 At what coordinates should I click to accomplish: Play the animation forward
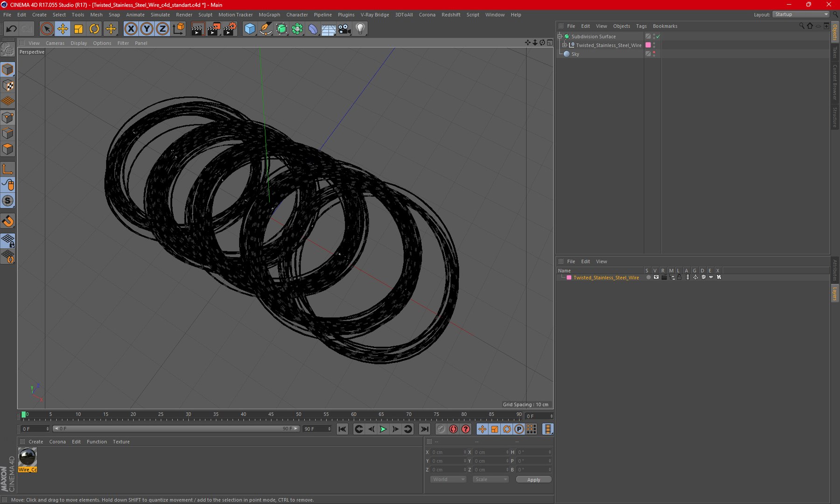coord(383,429)
